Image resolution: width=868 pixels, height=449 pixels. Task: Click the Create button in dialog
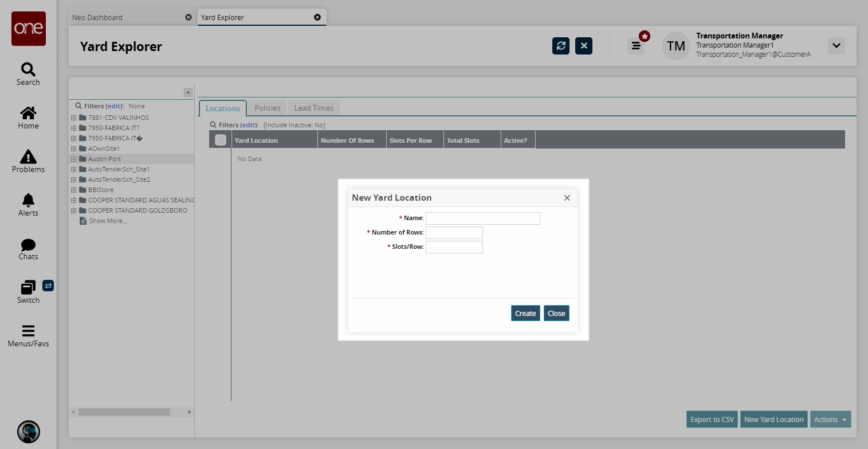(x=525, y=313)
